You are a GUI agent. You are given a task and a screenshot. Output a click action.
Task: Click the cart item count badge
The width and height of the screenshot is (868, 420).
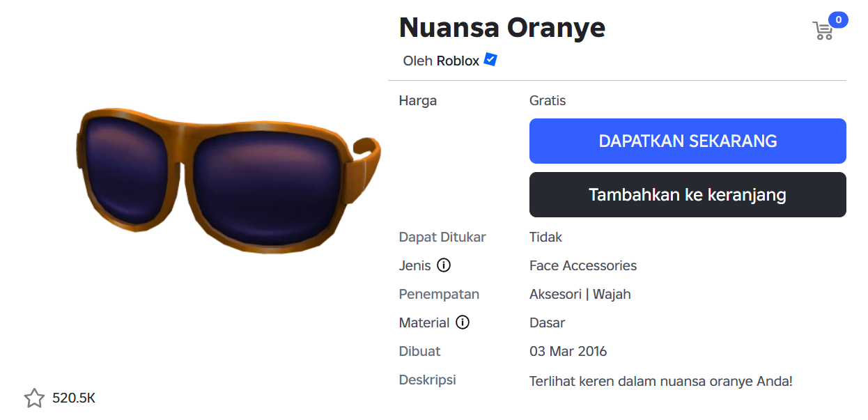pos(837,20)
